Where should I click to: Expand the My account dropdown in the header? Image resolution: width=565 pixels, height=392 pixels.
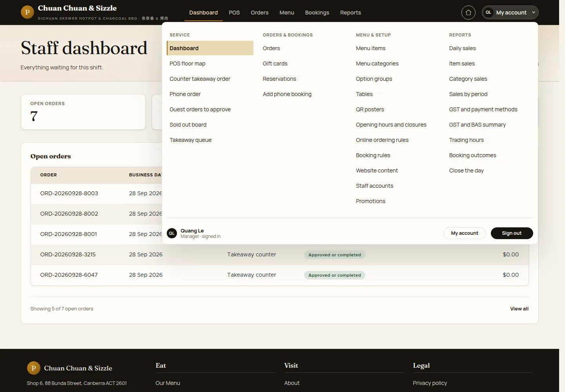pyautogui.click(x=510, y=13)
